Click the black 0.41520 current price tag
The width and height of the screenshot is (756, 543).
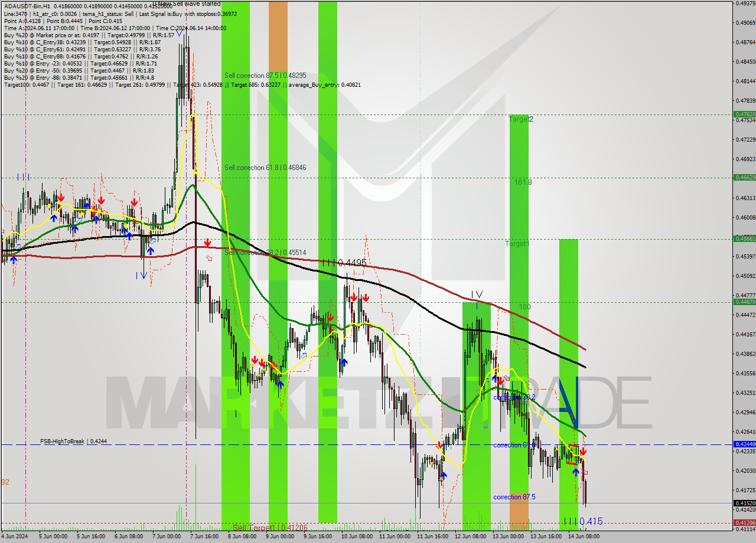point(744,503)
